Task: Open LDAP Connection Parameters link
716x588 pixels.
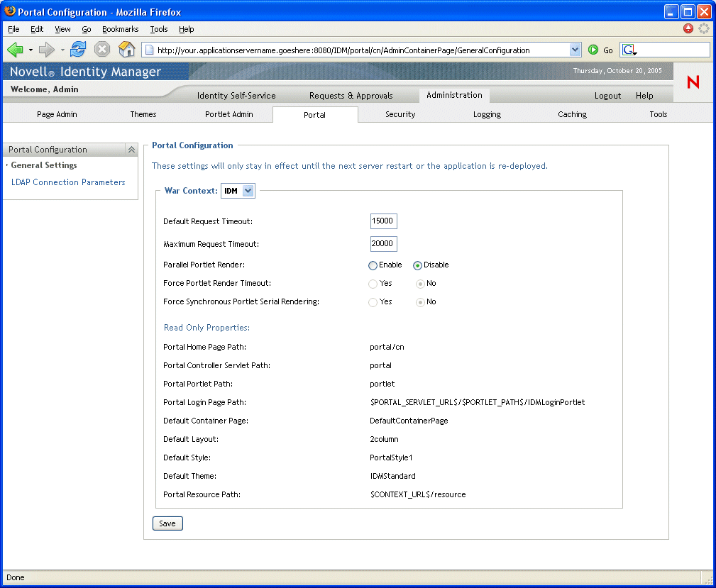Action: coord(68,182)
